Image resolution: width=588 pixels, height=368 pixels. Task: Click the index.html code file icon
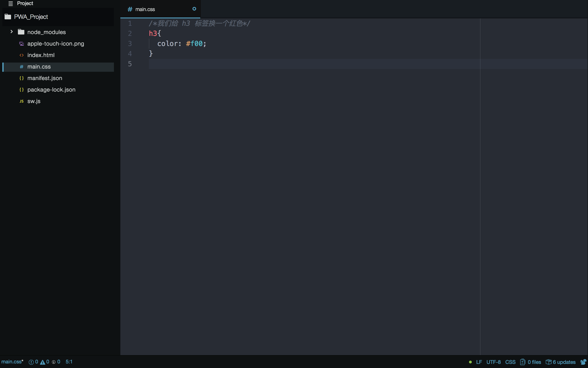coord(22,55)
